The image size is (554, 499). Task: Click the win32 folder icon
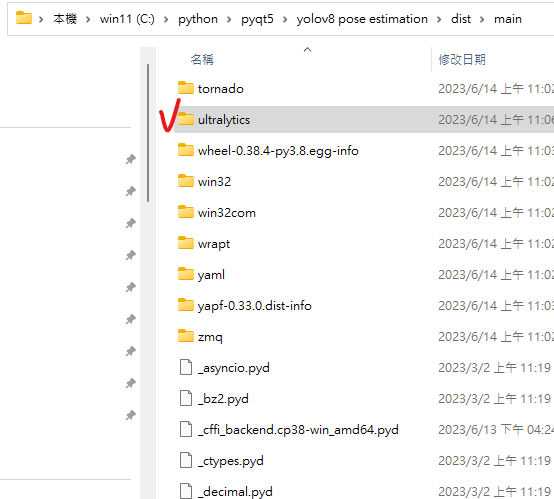click(x=185, y=181)
